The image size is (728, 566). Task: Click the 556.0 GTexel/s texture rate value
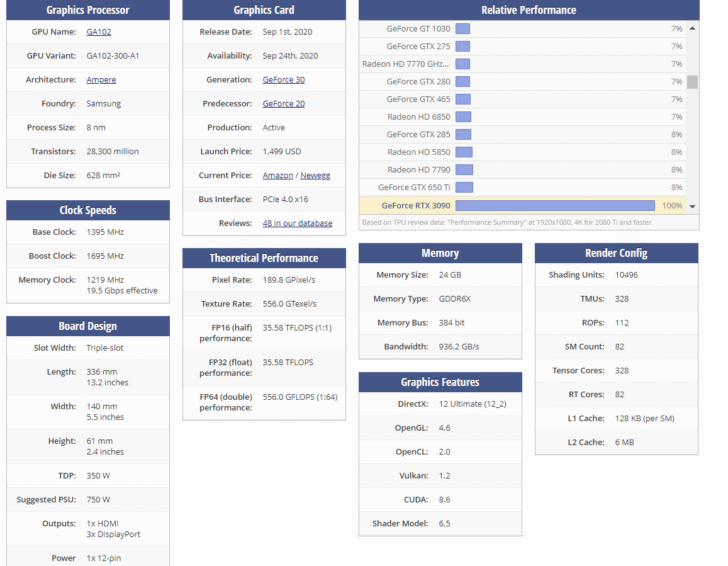click(x=289, y=303)
